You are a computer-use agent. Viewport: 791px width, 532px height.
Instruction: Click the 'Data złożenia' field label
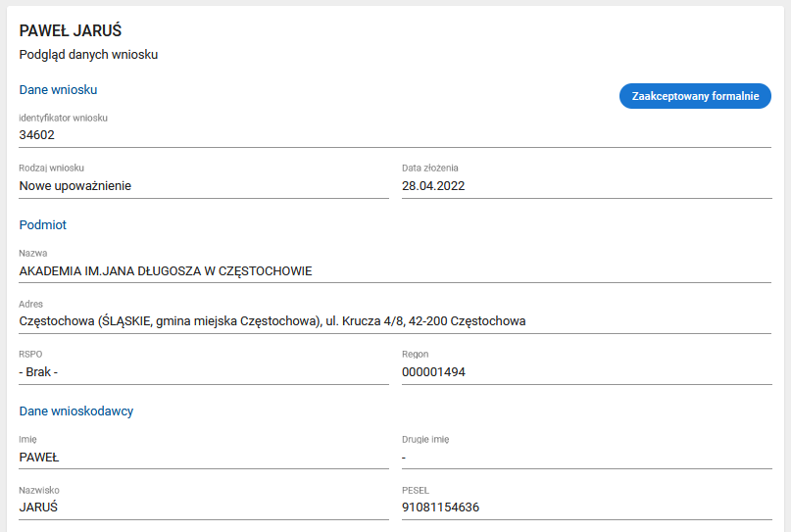coord(429,169)
